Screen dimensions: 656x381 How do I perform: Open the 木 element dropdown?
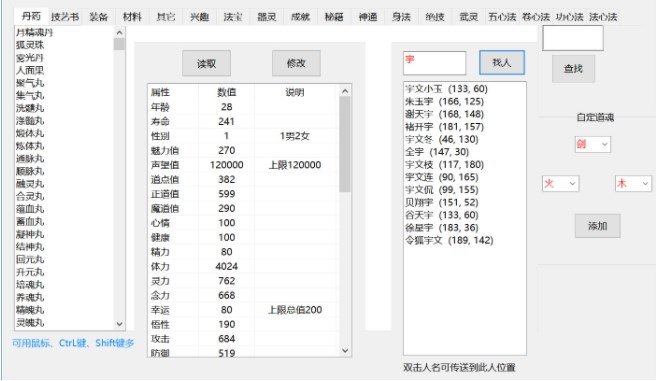click(633, 184)
